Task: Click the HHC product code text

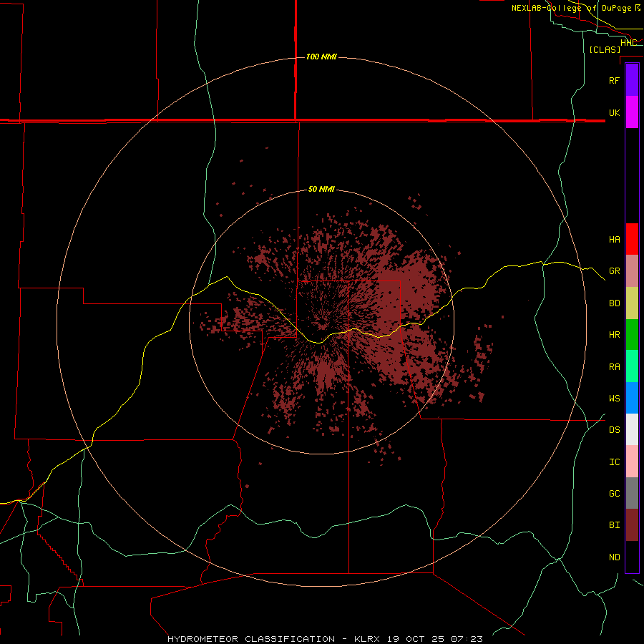Action: click(x=628, y=43)
